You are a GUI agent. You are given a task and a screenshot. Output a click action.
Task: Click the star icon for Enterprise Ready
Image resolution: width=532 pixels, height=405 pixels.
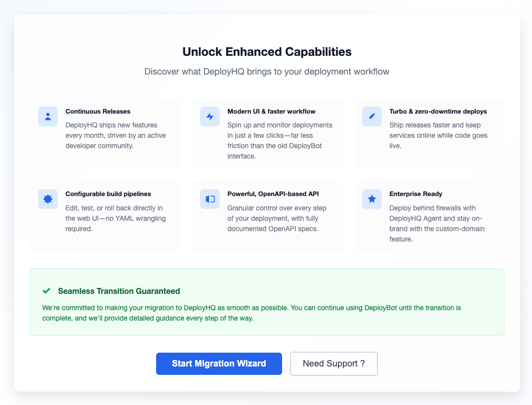click(x=372, y=199)
